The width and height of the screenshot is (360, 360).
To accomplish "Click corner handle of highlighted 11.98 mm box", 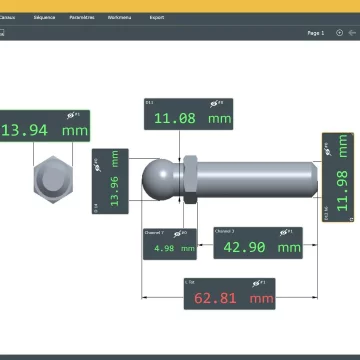I will pyautogui.click(x=351, y=219).
